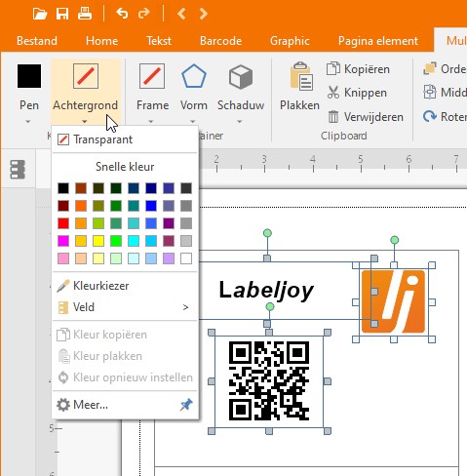The height and width of the screenshot is (476, 467).
Task: Select the Labeljoy text element
Action: tap(266, 290)
